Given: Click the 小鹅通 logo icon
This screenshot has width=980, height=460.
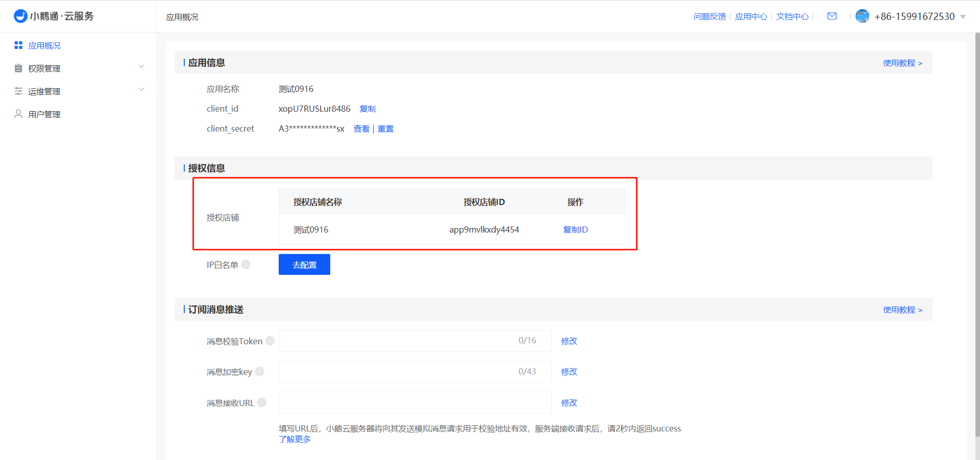Looking at the screenshot, I should (20, 16).
